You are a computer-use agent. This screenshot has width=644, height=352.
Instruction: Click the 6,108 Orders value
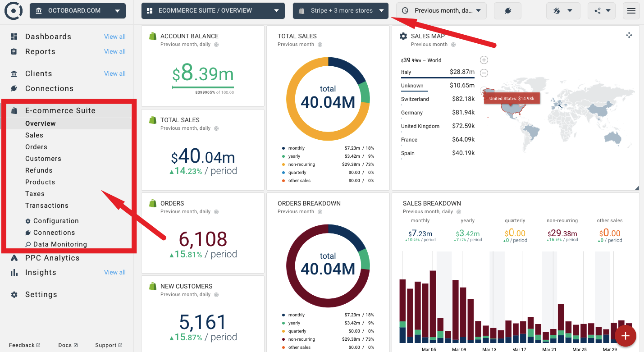click(203, 239)
